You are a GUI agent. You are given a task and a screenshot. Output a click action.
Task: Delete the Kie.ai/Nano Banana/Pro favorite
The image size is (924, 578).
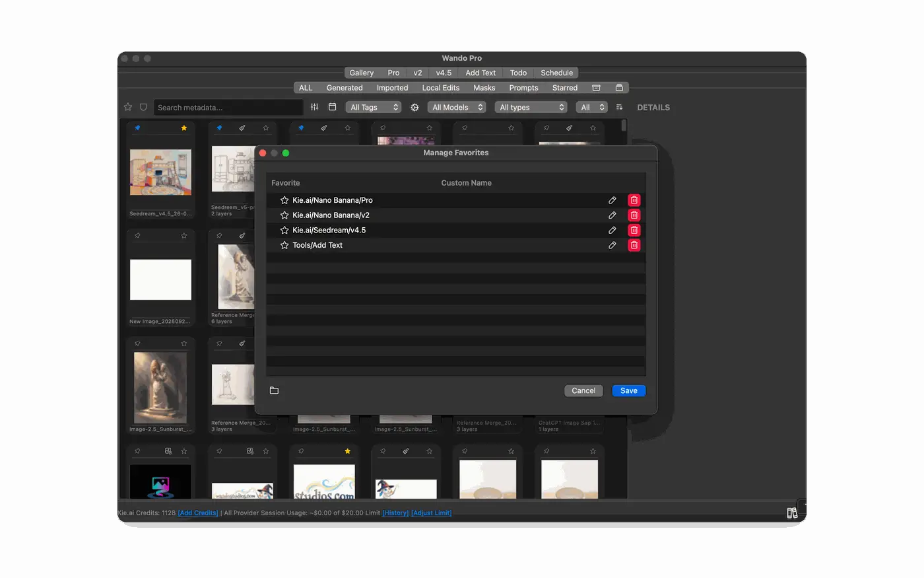634,200
